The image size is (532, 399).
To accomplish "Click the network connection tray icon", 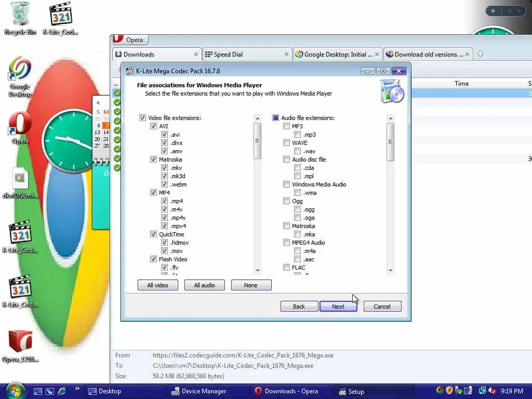I will tap(482, 391).
